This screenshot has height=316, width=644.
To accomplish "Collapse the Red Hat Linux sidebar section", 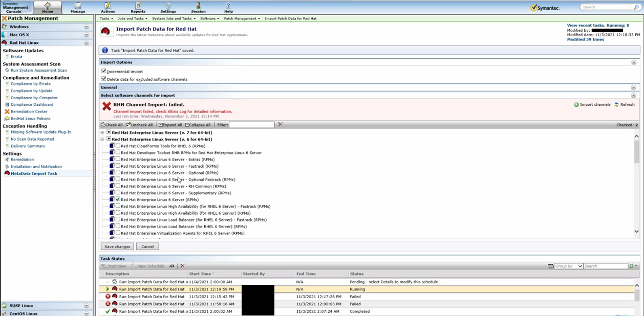I will (87, 43).
